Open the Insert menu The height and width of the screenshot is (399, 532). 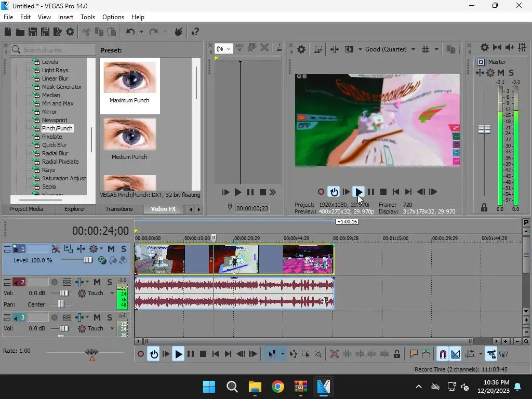[65, 17]
